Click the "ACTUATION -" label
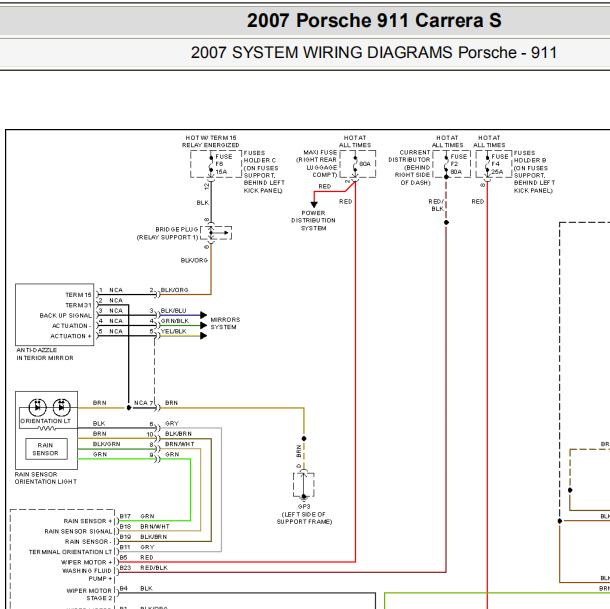The width and height of the screenshot is (610, 609). 72,326
